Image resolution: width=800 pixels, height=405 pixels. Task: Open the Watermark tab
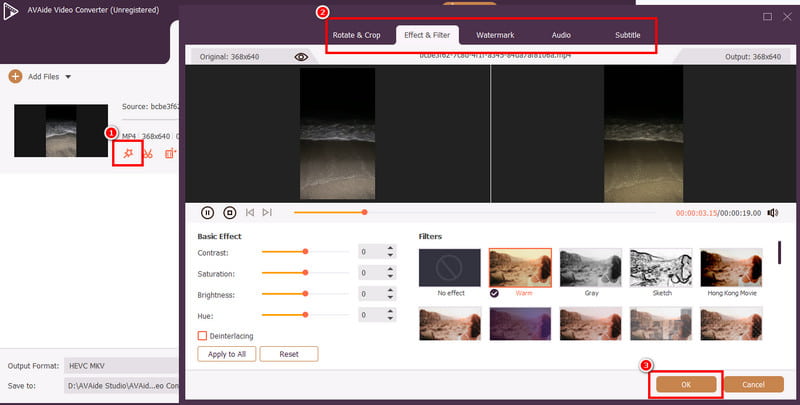(x=495, y=35)
